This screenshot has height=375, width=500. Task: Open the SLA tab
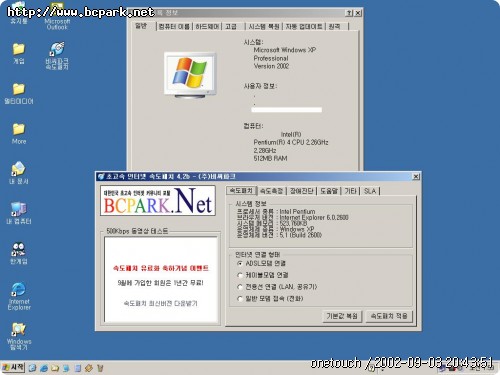click(370, 191)
